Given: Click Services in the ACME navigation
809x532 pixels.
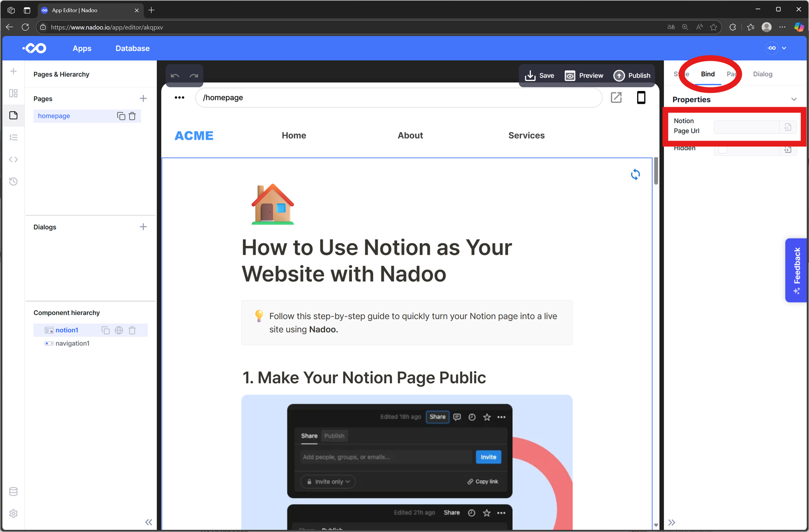Looking at the screenshot, I should pos(526,136).
